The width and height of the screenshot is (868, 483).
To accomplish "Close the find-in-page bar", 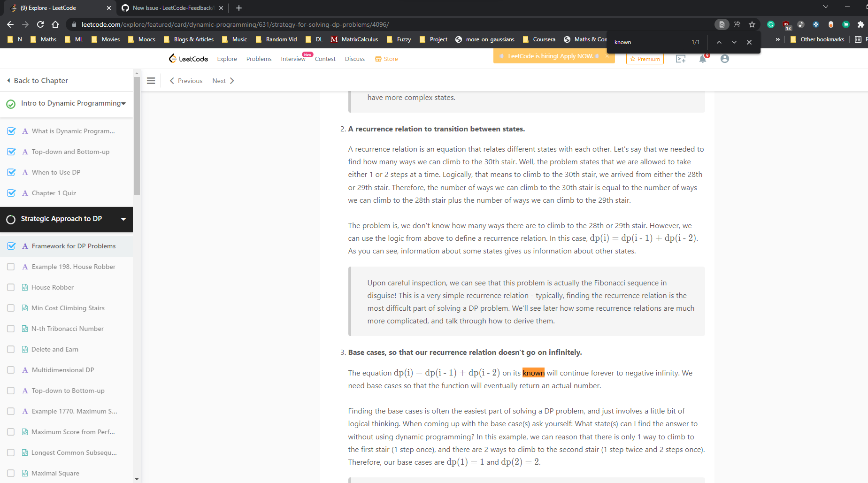I will pyautogui.click(x=749, y=42).
